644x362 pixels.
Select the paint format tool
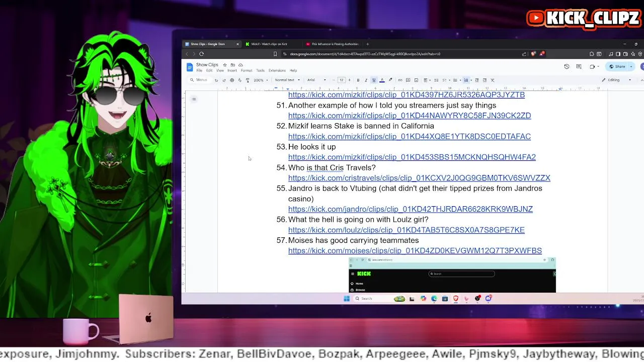pyautogui.click(x=248, y=80)
